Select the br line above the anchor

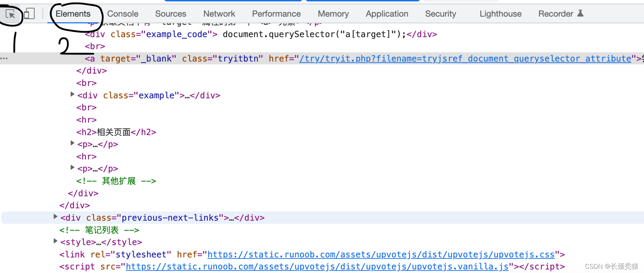click(x=95, y=46)
